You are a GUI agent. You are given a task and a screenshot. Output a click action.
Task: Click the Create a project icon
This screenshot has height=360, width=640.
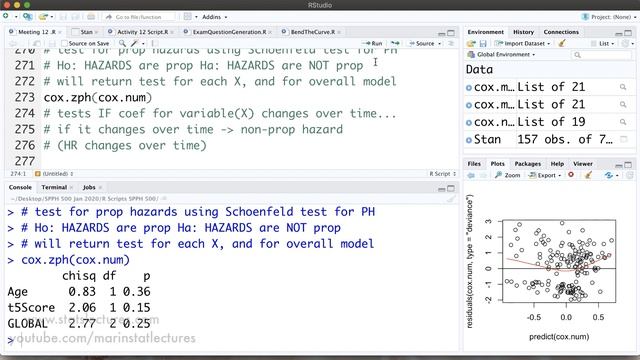pos(27,17)
